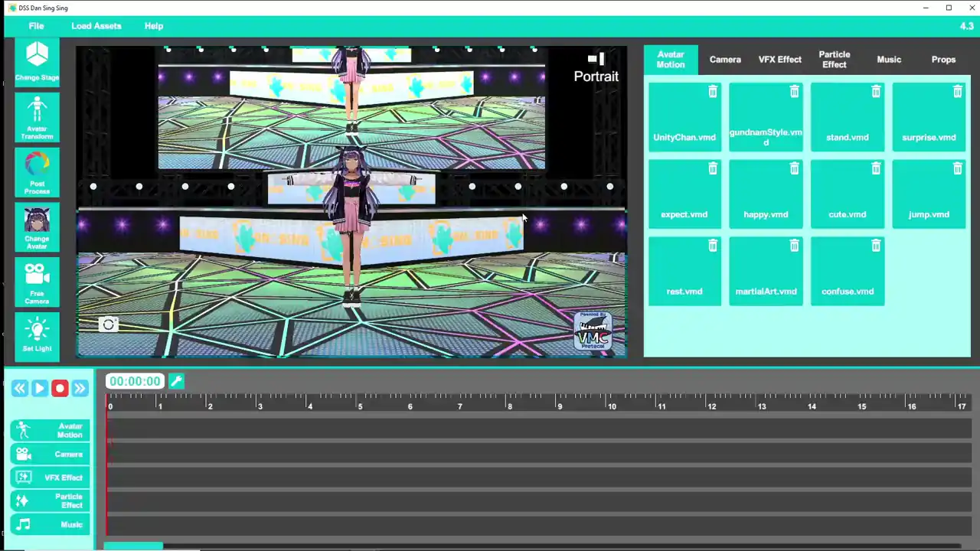Open the Help menu
This screenshot has width=980, height=551.
pos(154,26)
